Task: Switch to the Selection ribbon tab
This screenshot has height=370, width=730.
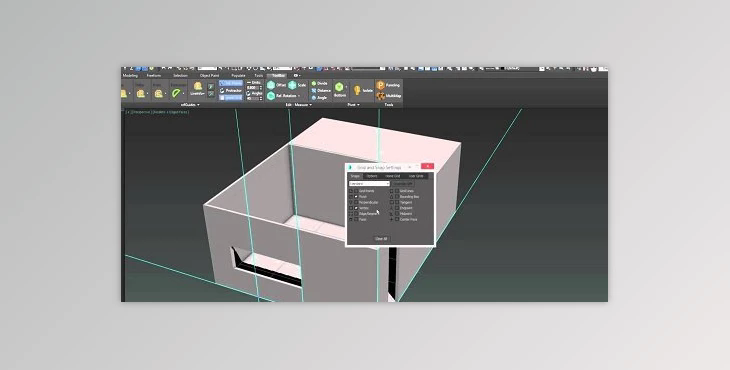Action: tap(181, 75)
